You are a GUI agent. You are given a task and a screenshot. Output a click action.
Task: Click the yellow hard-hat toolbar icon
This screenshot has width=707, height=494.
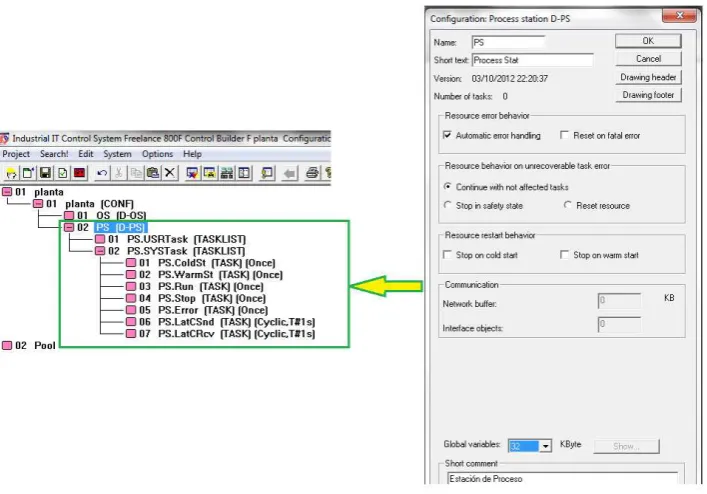pyautogui.click(x=11, y=173)
